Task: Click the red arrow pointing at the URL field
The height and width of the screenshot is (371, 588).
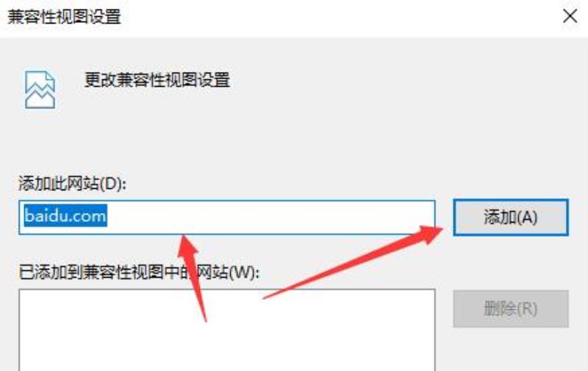Action: pyautogui.click(x=192, y=277)
